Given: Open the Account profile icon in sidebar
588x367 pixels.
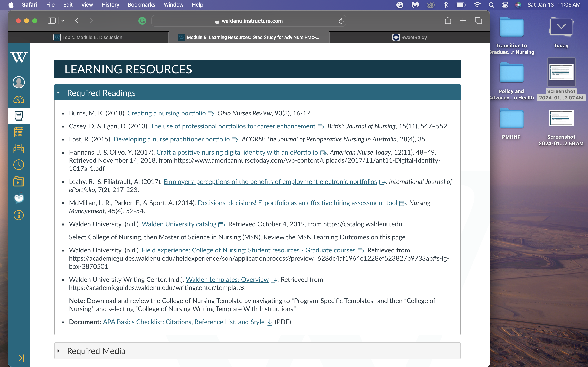Looking at the screenshot, I should point(19,82).
